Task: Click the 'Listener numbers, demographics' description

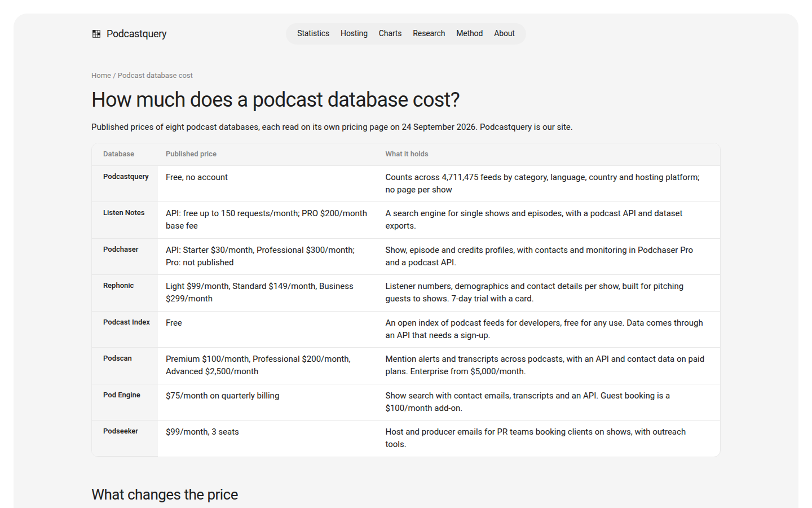Action: pyautogui.click(x=549, y=293)
